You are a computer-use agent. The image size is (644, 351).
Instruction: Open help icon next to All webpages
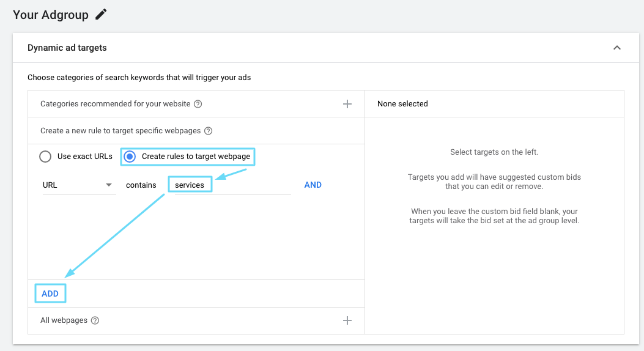[95, 320]
